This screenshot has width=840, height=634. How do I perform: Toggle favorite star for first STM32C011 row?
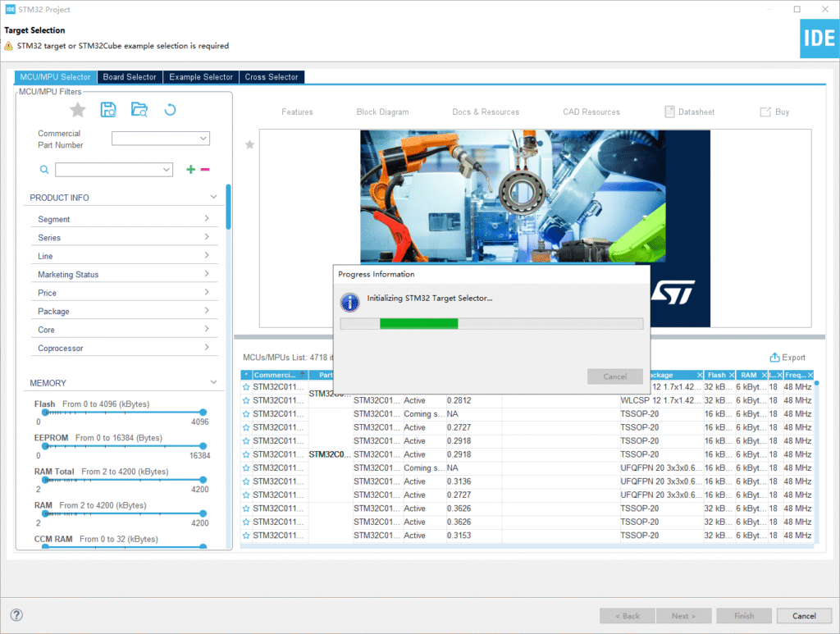coord(246,386)
